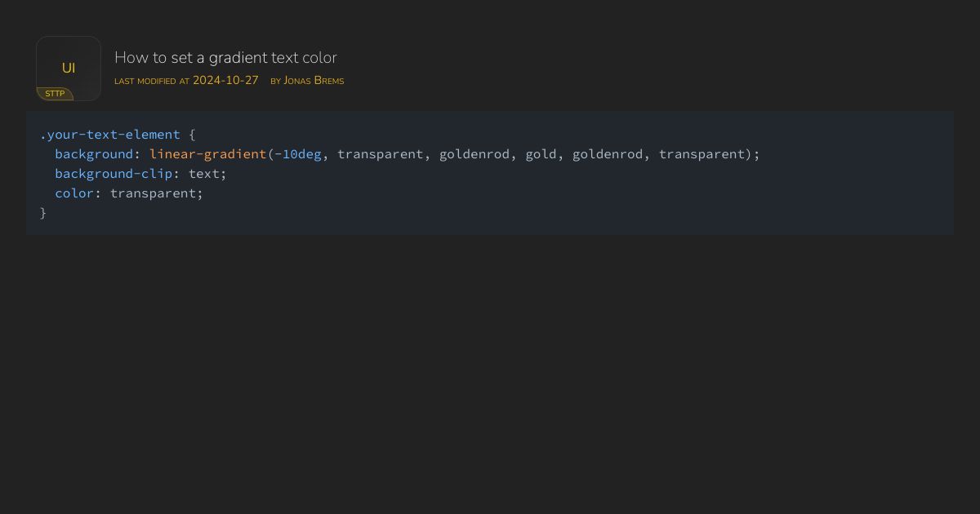Select the modification date '2024-10-27'
Screen dimensions: 980x514
point(225,80)
